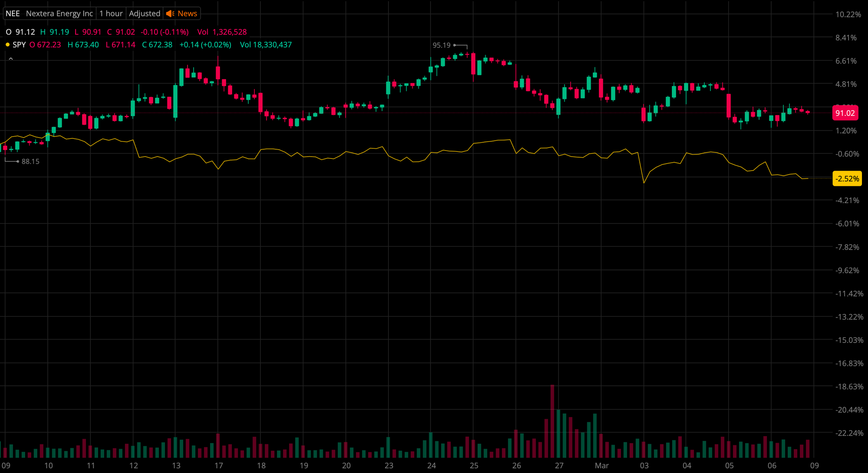The height and width of the screenshot is (473, 868).
Task: Click the NEE ticker symbol field
Action: tap(13, 13)
